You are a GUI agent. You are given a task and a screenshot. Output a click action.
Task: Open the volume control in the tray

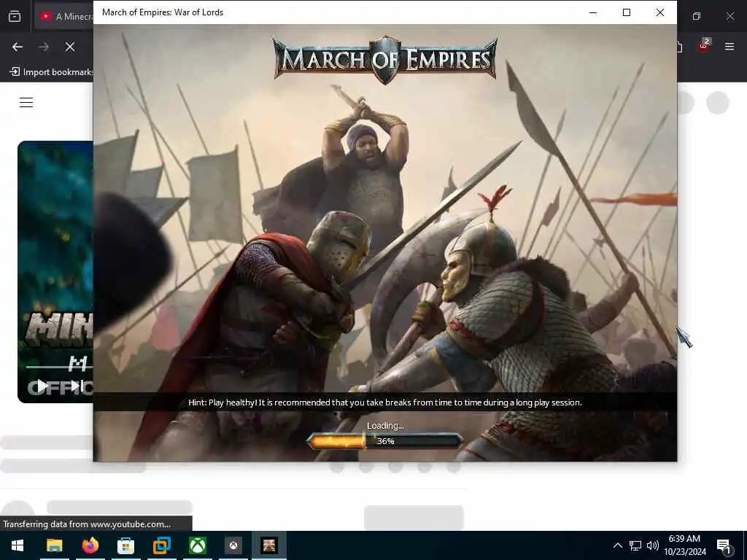652,545
